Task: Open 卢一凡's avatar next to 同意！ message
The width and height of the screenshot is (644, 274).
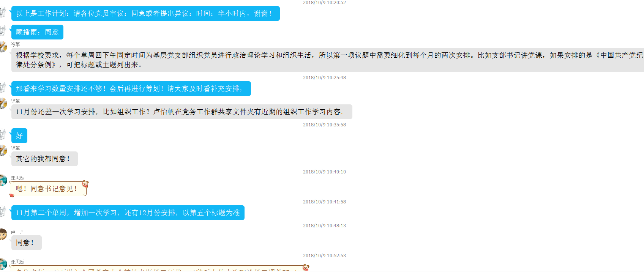Action: (x=3, y=234)
